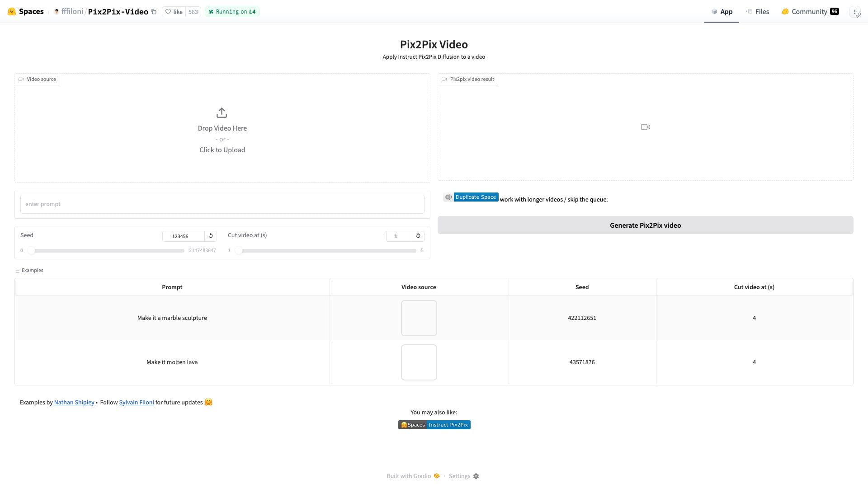Image resolution: width=868 pixels, height=488 pixels.
Task: Click the Hugging Face Spaces logo
Action: click(x=26, y=12)
